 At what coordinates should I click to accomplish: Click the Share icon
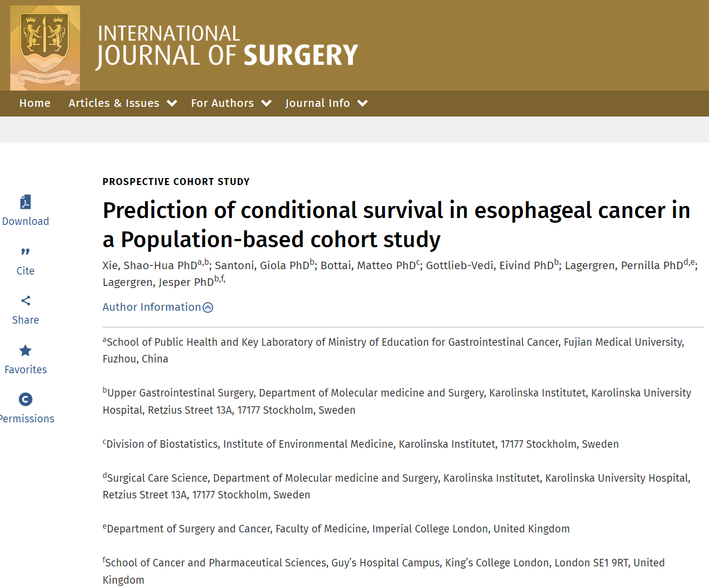click(x=25, y=300)
